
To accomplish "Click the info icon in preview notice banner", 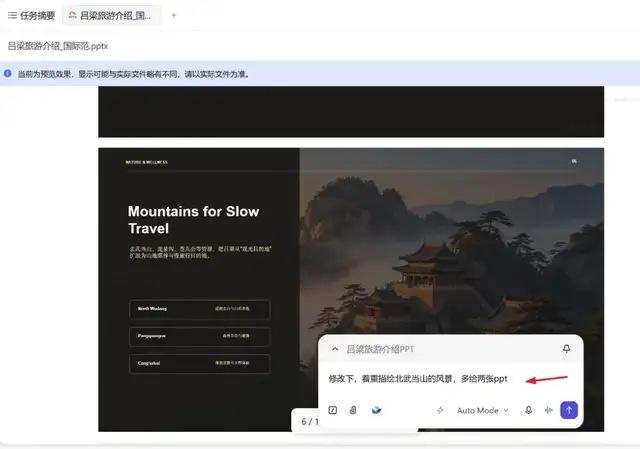I will (8, 73).
